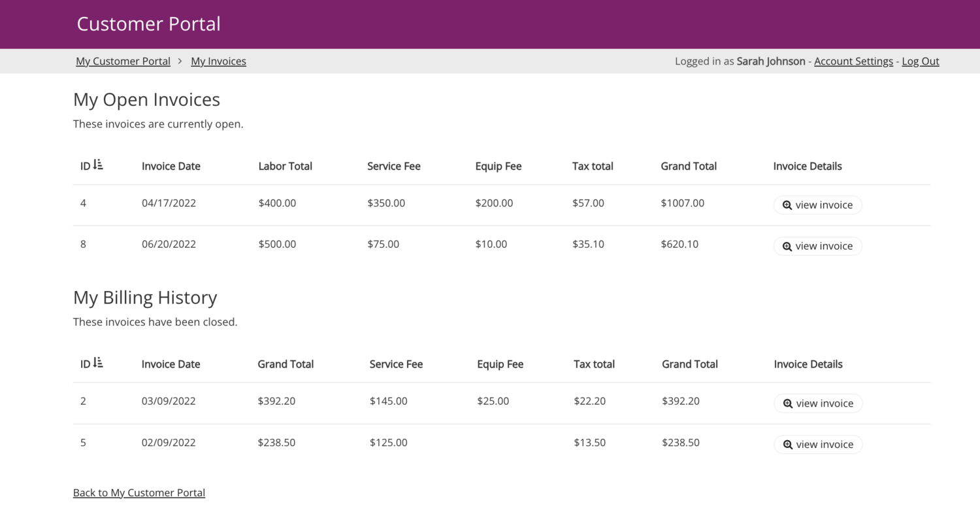980x531 pixels.
Task: Go to My Invoices breadcrumb
Action: (218, 61)
